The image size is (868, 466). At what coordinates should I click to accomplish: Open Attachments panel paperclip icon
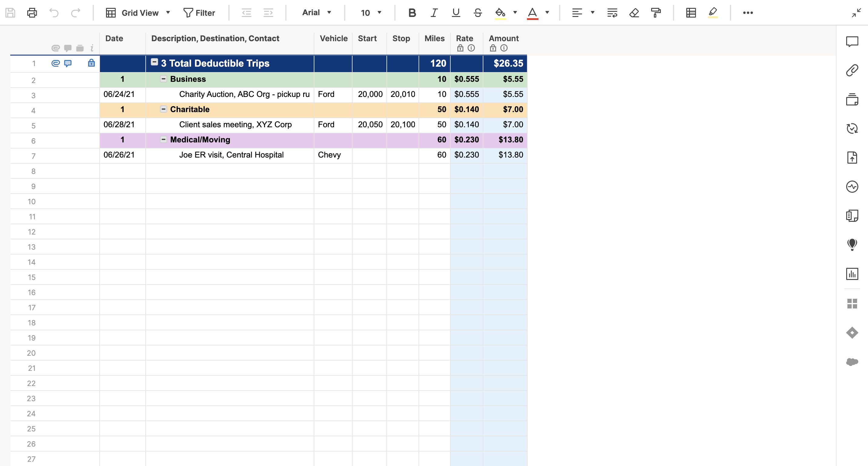click(x=852, y=71)
